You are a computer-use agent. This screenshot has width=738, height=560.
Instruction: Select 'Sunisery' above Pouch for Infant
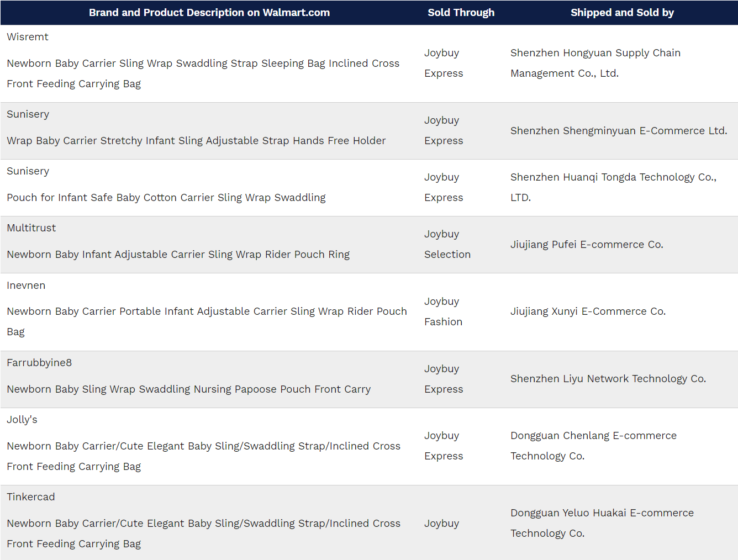pos(28,171)
